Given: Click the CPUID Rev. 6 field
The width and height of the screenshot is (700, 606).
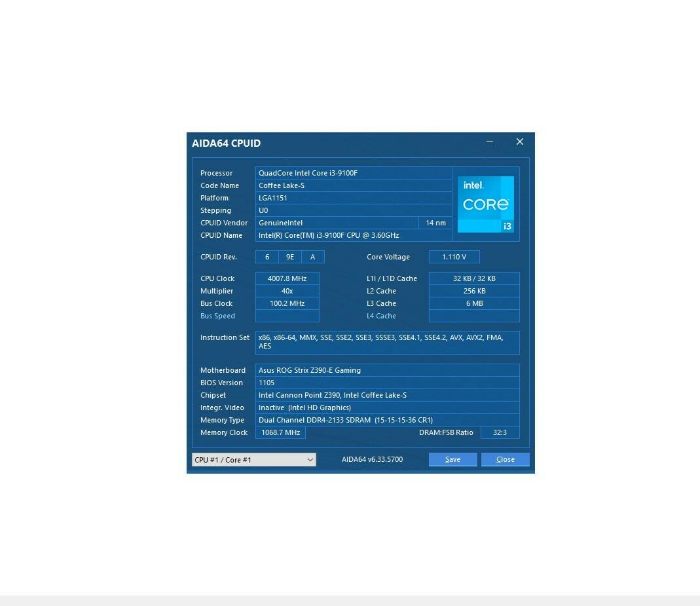Looking at the screenshot, I should (267, 257).
